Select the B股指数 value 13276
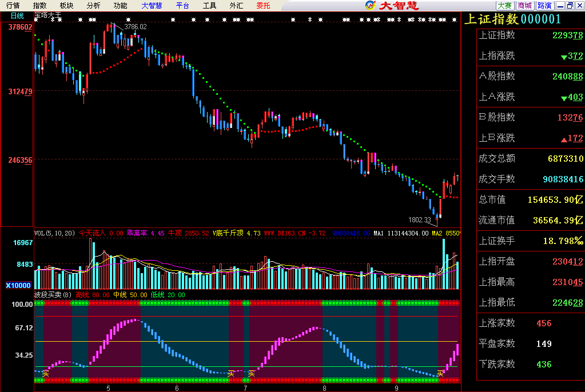 point(570,118)
